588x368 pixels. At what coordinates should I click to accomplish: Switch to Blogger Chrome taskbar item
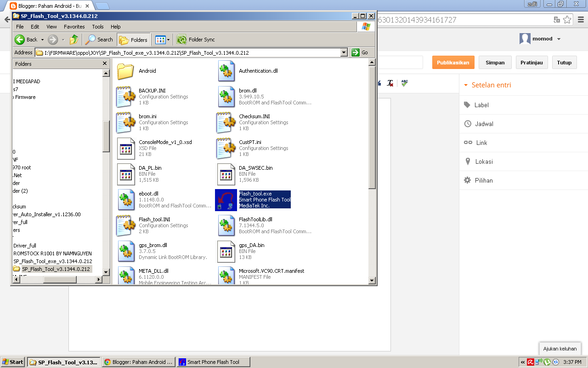click(x=138, y=362)
